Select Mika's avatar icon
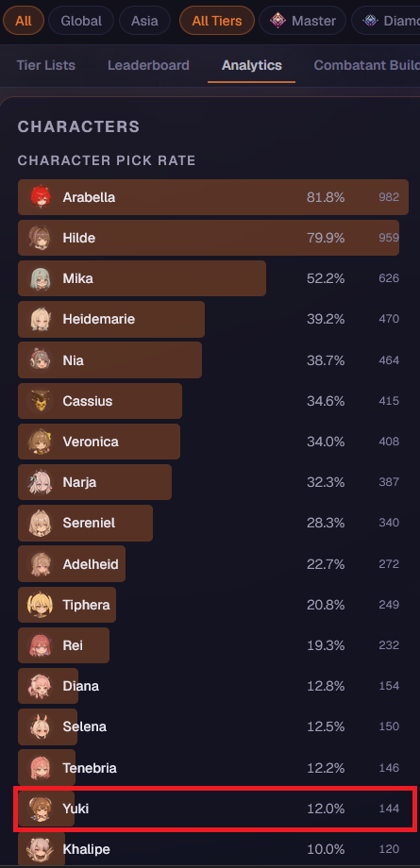The height and width of the screenshot is (868, 420). [41, 278]
